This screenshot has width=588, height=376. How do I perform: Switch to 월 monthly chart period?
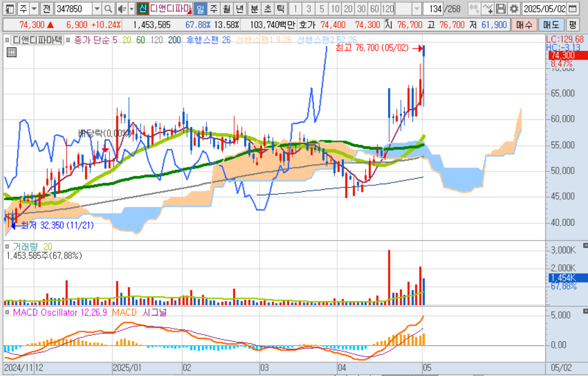[226, 9]
